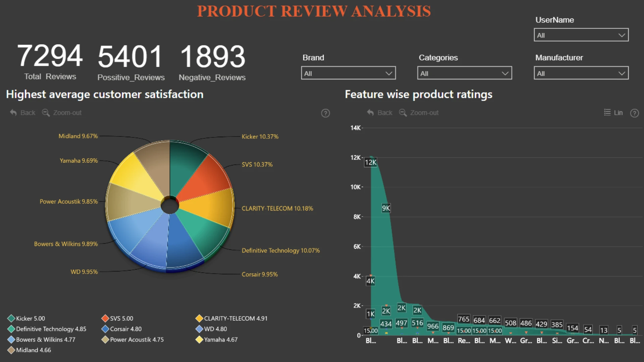Select Bowers & Wilkins 4.77 legend diamond
This screenshot has width=644, height=362.
11,340
